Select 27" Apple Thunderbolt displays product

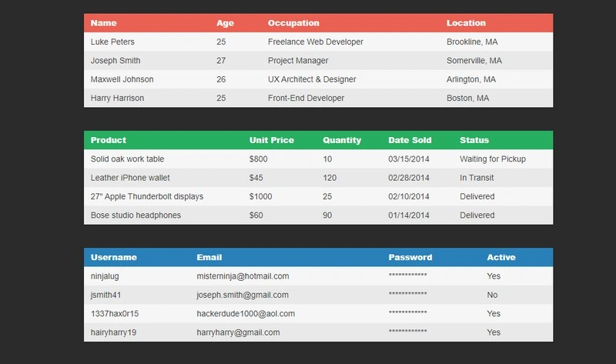pos(147,196)
